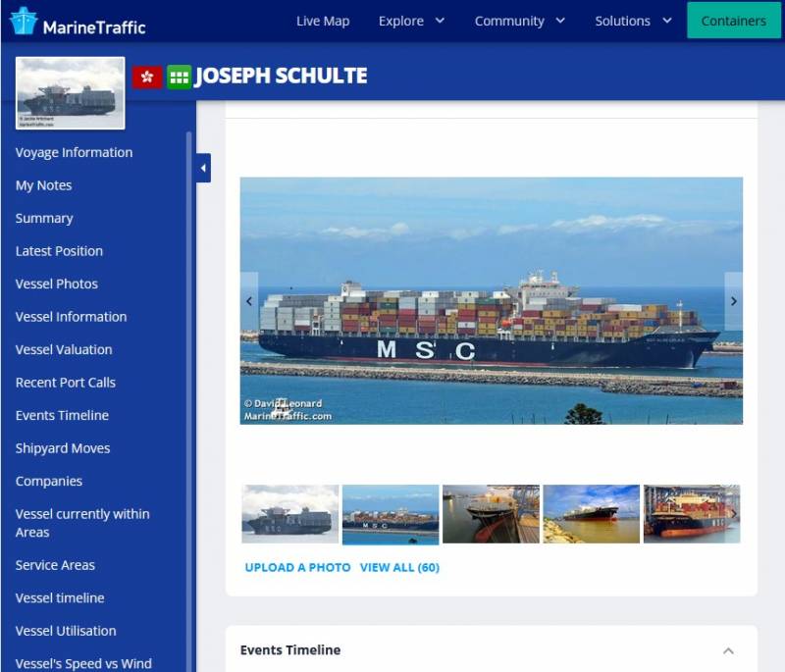The width and height of the screenshot is (785, 672).
Task: Select first gallery thumbnail, grey ship
Action: (289, 514)
